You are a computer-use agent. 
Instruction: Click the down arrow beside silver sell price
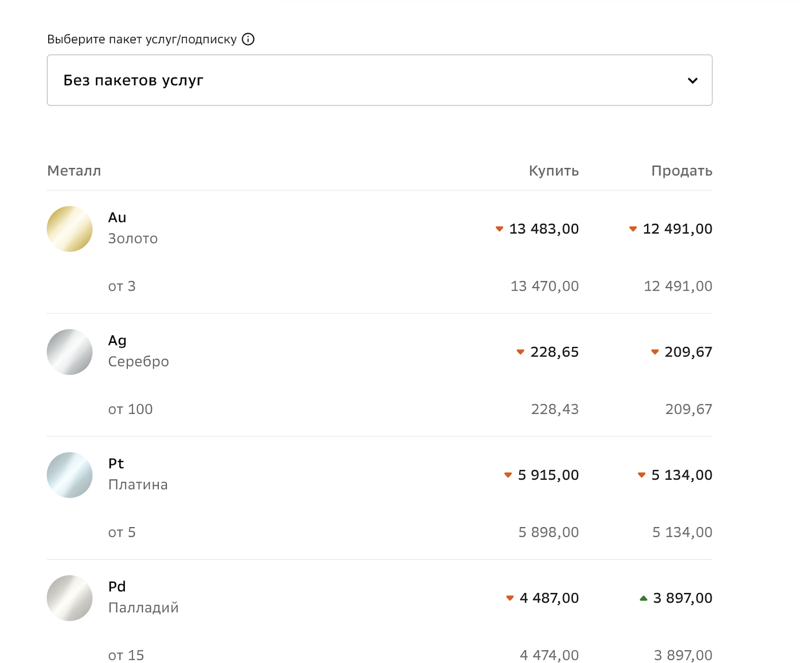click(x=655, y=352)
